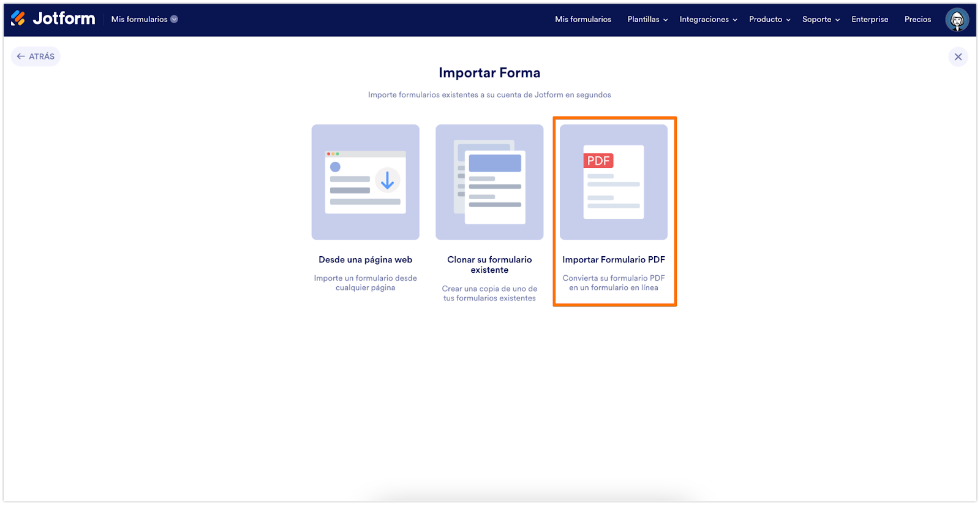Go back with the ATRÁS button
This screenshot has width=980, height=505.
(x=36, y=56)
